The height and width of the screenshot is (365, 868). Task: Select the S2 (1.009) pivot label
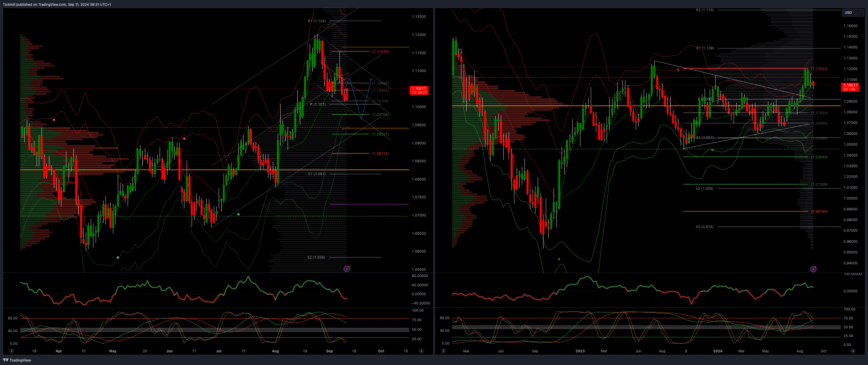click(x=704, y=188)
